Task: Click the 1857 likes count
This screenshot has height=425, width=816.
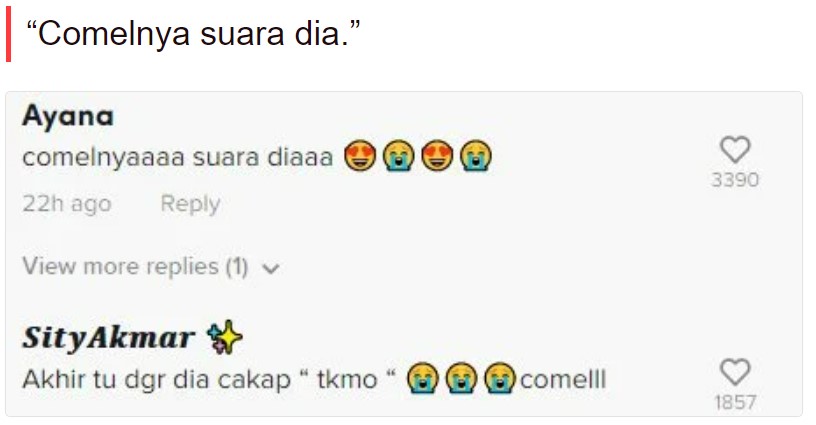Action: click(735, 402)
